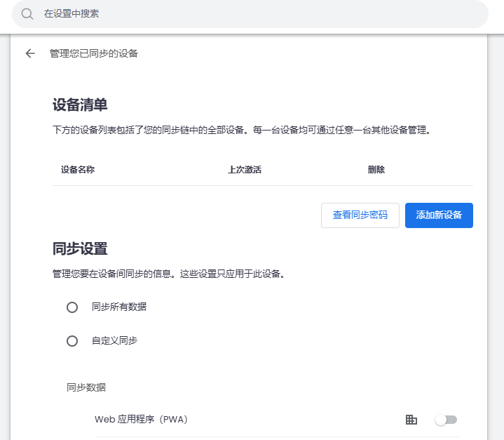The image size is (504, 440).
Task: Click the 管理您已同步的设备 page title
Action: point(93,53)
